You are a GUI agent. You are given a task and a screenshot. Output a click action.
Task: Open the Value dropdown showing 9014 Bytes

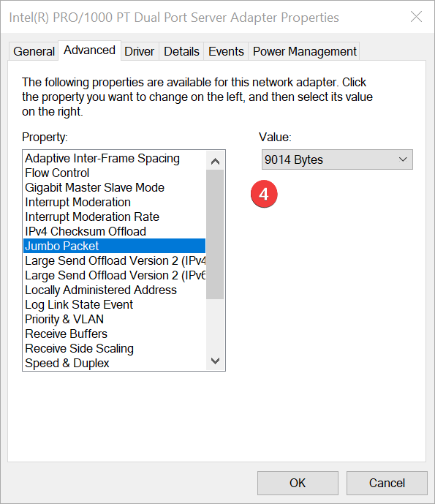pos(337,159)
